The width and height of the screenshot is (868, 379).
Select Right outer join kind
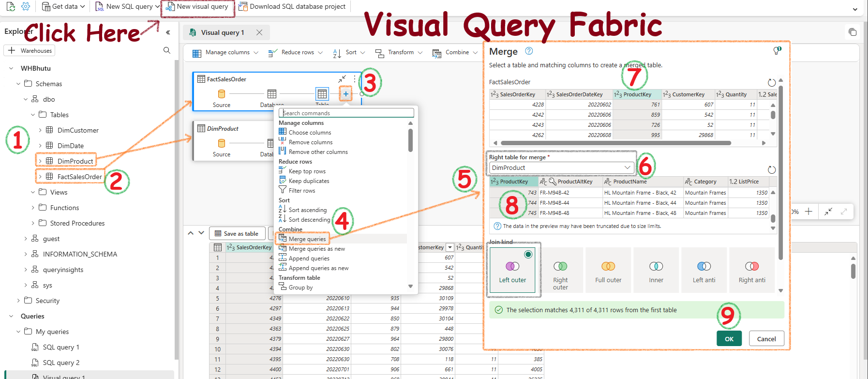click(560, 270)
